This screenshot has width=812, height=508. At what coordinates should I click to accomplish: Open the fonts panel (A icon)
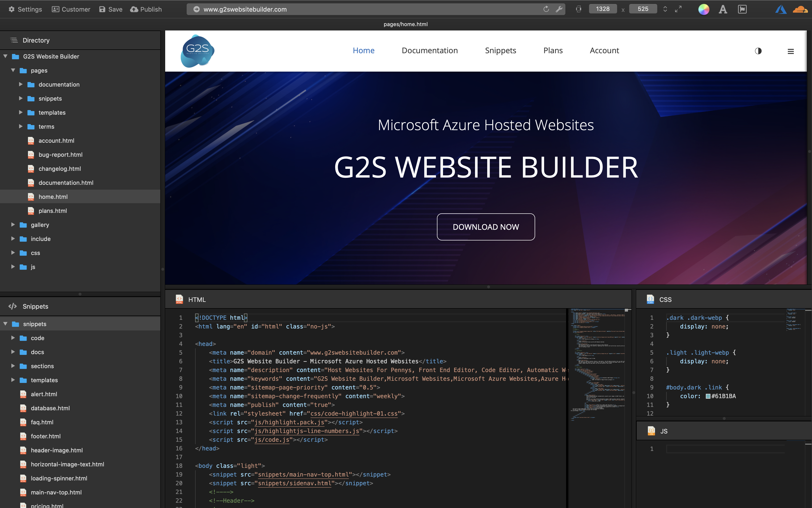coord(723,9)
